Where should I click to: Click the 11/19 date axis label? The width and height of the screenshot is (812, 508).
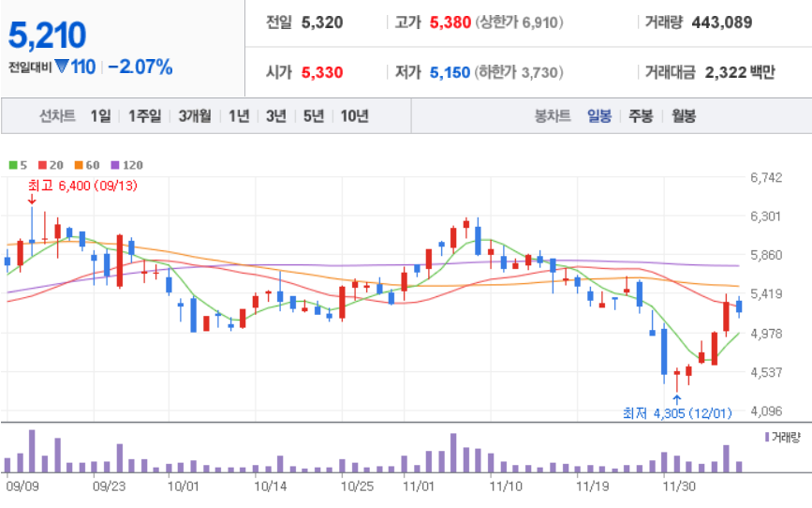(x=593, y=486)
